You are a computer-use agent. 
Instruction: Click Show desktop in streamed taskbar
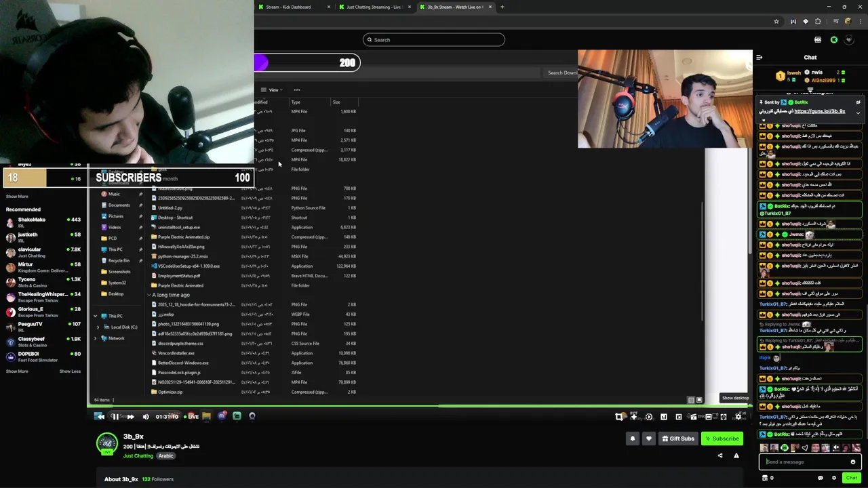click(735, 399)
